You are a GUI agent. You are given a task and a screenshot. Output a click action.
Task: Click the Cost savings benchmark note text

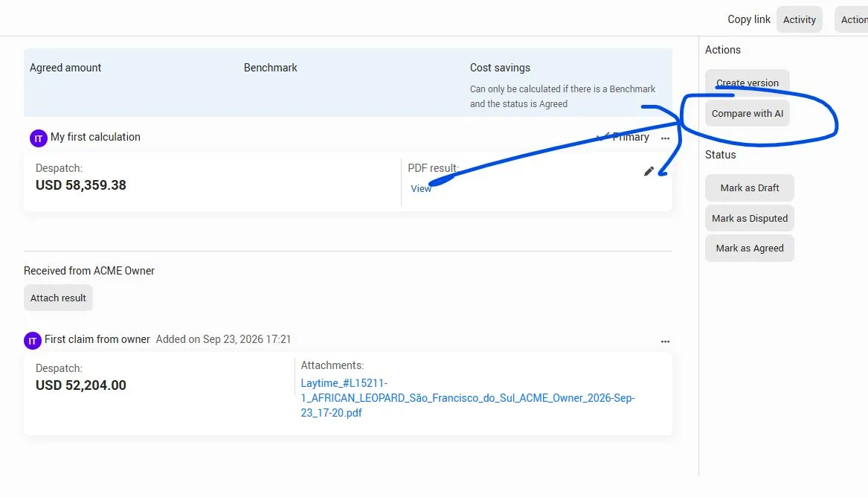point(562,96)
